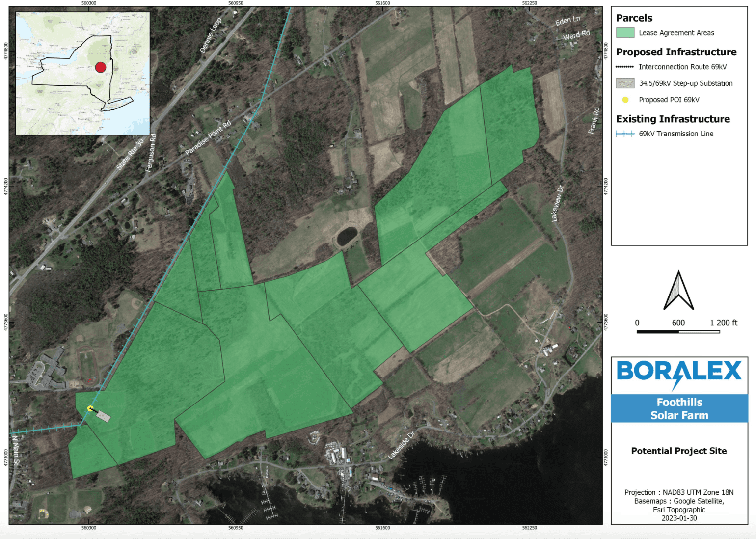
Task: Click the Boralex logo
Action: (679, 375)
